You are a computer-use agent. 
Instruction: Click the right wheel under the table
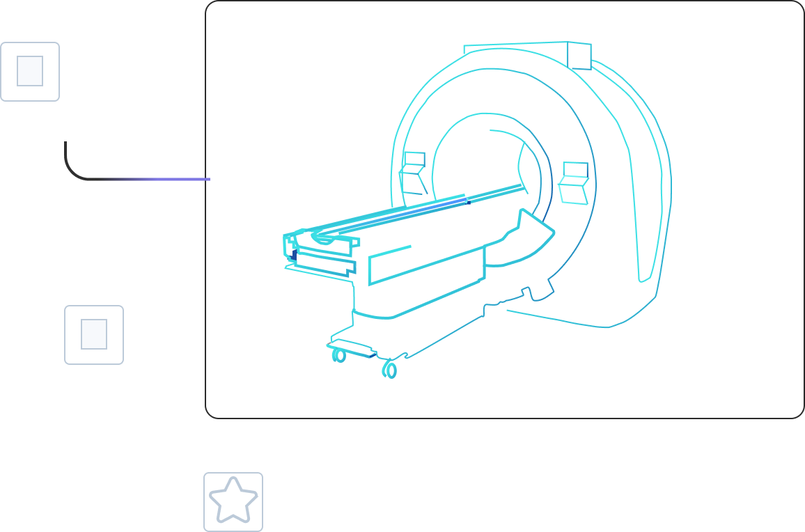click(x=390, y=370)
